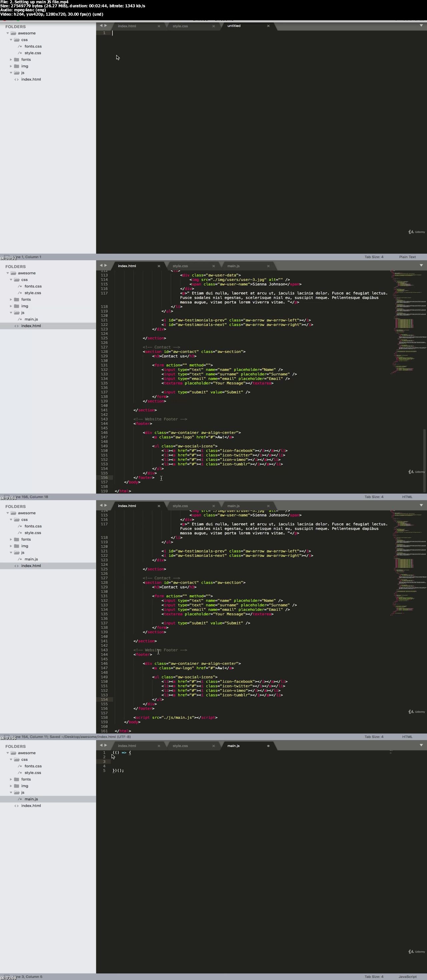This screenshot has height=980, width=427.
Task: Close the main.js tab in the 00:01:04 frame
Action: coord(268,266)
